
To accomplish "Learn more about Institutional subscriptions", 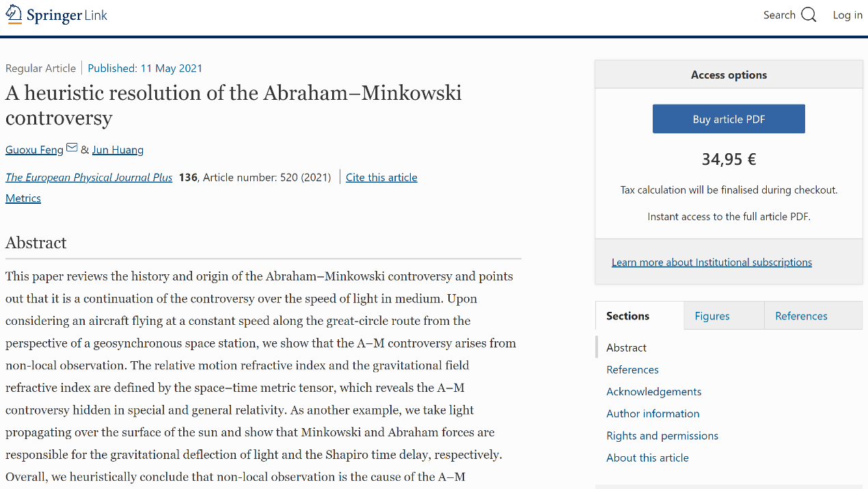I will [x=711, y=262].
